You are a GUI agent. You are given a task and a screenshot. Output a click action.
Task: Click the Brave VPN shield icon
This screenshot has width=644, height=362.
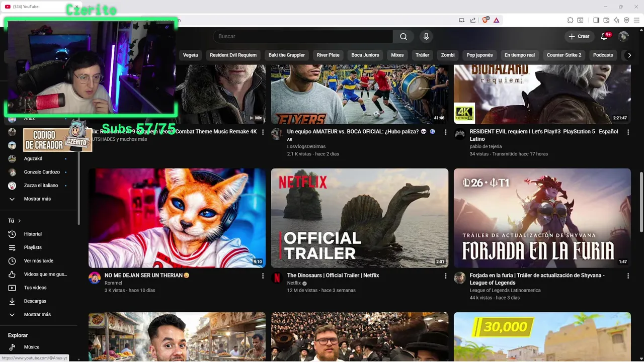(x=626, y=20)
